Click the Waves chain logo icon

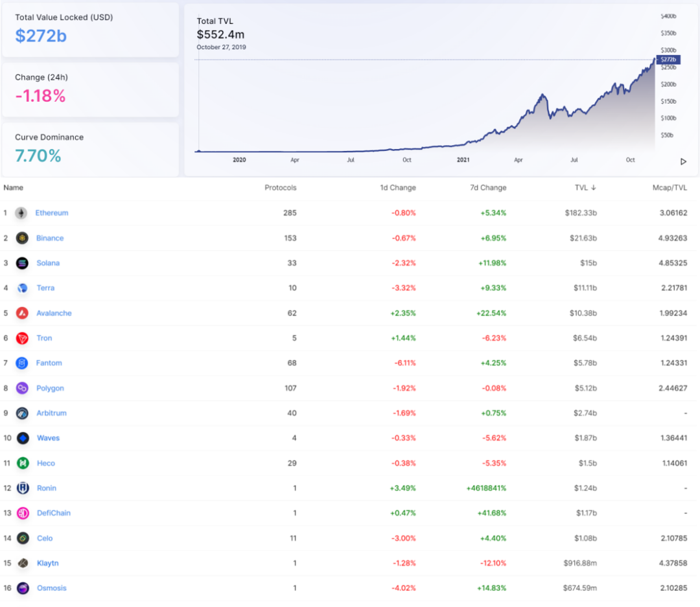23,438
